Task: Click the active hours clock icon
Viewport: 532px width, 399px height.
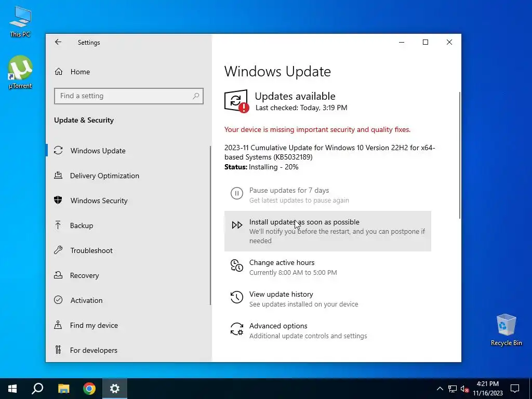Action: [x=237, y=265]
